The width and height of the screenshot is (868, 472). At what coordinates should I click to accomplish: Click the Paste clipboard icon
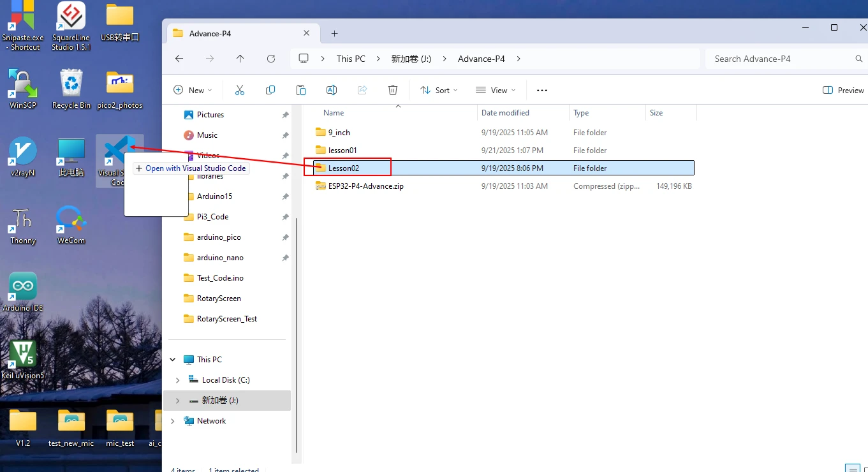click(x=301, y=91)
